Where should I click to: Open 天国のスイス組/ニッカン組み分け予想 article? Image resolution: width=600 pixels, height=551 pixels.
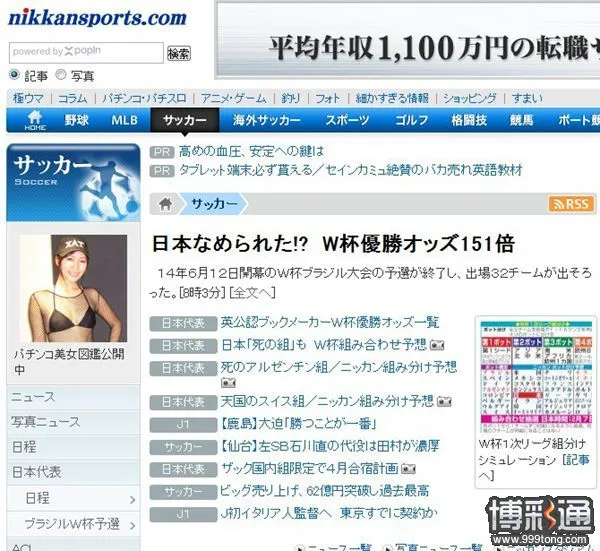[x=327, y=401]
